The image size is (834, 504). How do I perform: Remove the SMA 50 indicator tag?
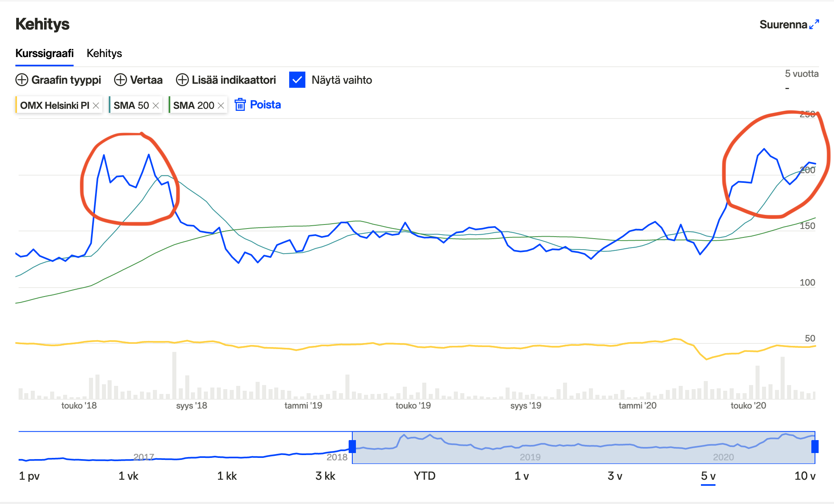[156, 106]
